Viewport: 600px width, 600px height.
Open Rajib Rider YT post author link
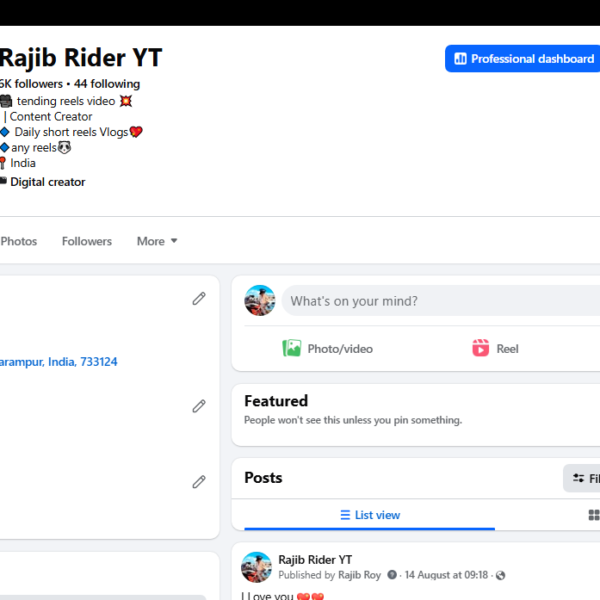coord(315,560)
